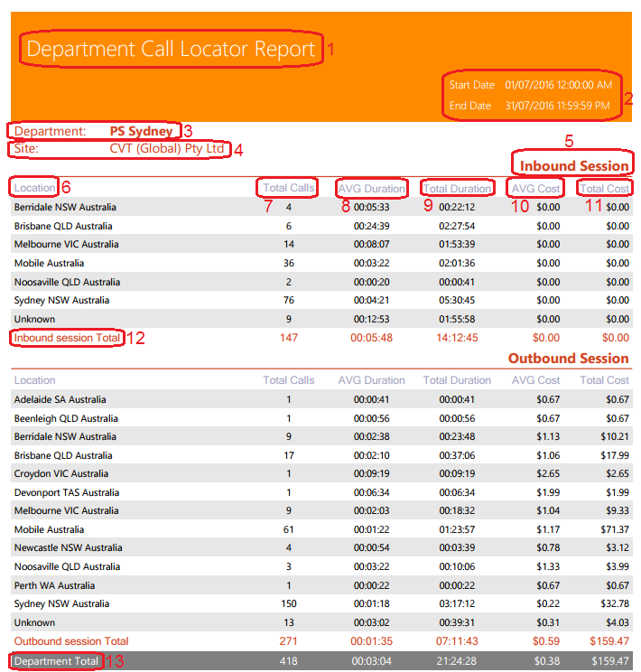Select Devonport TAS Australia row

pyautogui.click(x=321, y=493)
